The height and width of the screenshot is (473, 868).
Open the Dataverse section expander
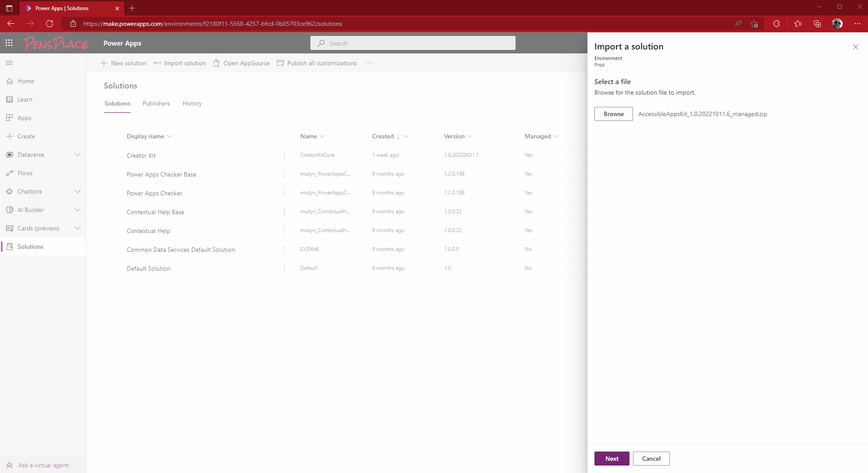click(78, 154)
